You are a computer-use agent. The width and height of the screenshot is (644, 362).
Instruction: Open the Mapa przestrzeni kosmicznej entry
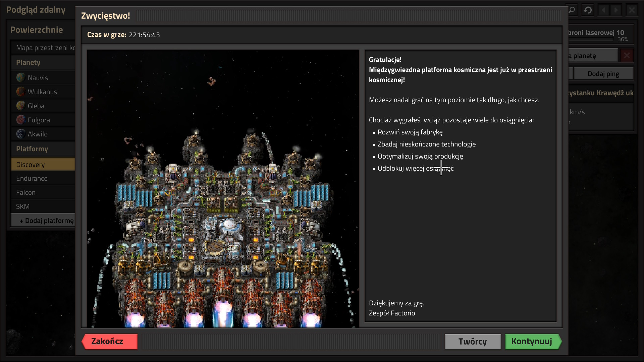pos(43,48)
